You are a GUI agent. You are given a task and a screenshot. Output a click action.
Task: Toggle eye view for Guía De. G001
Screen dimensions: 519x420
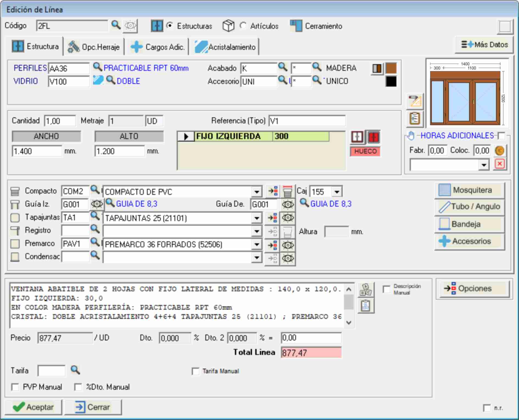point(288,205)
